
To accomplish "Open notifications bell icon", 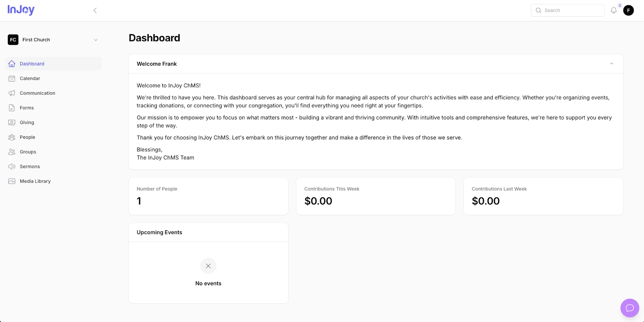I will 614,10.
